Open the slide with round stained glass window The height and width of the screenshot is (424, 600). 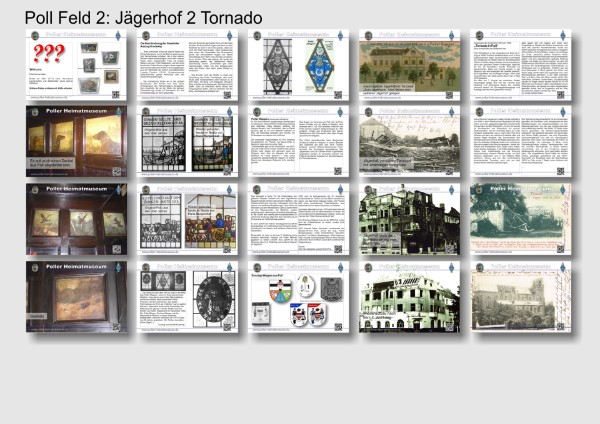pos(187,296)
